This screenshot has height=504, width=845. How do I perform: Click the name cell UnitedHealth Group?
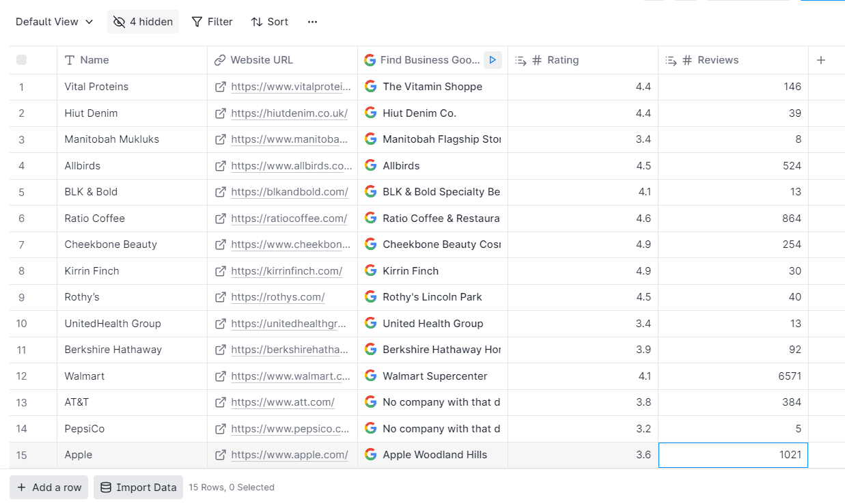click(x=133, y=324)
